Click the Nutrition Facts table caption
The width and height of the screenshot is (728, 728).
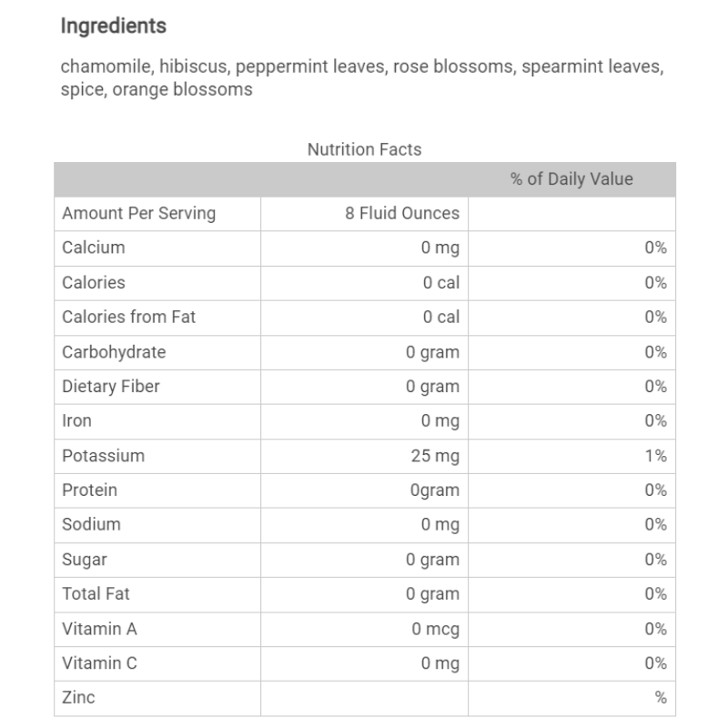click(364, 149)
